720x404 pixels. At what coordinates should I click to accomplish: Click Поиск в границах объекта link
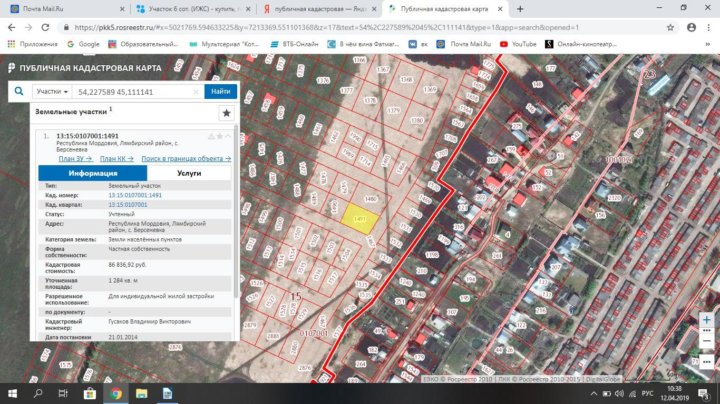(185, 158)
